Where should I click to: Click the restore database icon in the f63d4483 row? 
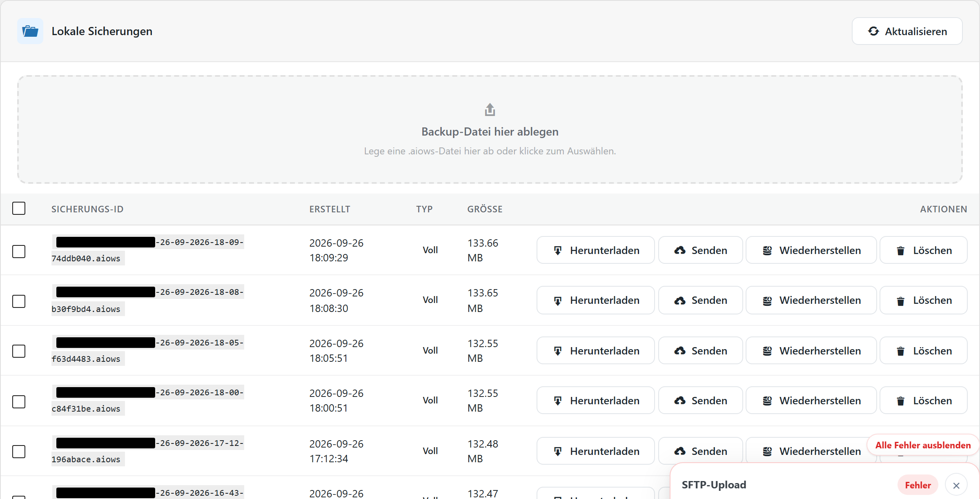(x=767, y=351)
